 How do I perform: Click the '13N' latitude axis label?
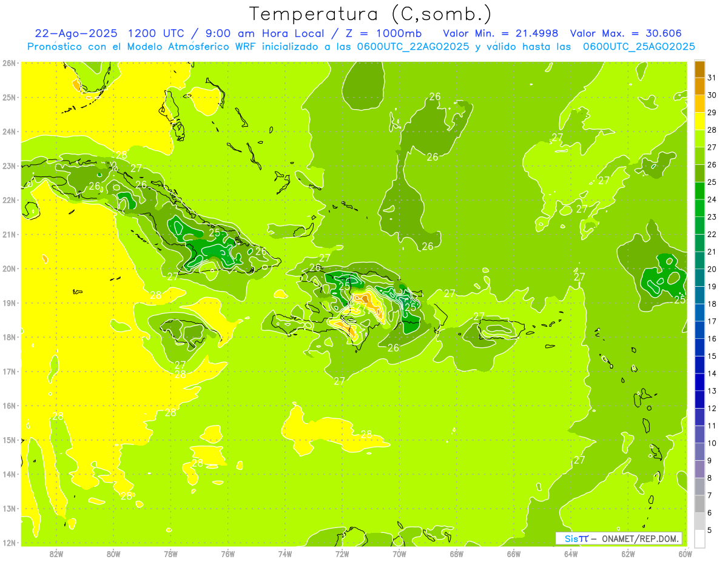(x=9, y=508)
